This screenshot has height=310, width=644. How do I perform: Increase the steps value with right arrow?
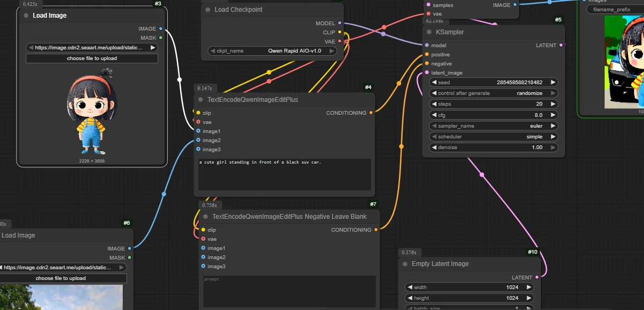pos(553,104)
